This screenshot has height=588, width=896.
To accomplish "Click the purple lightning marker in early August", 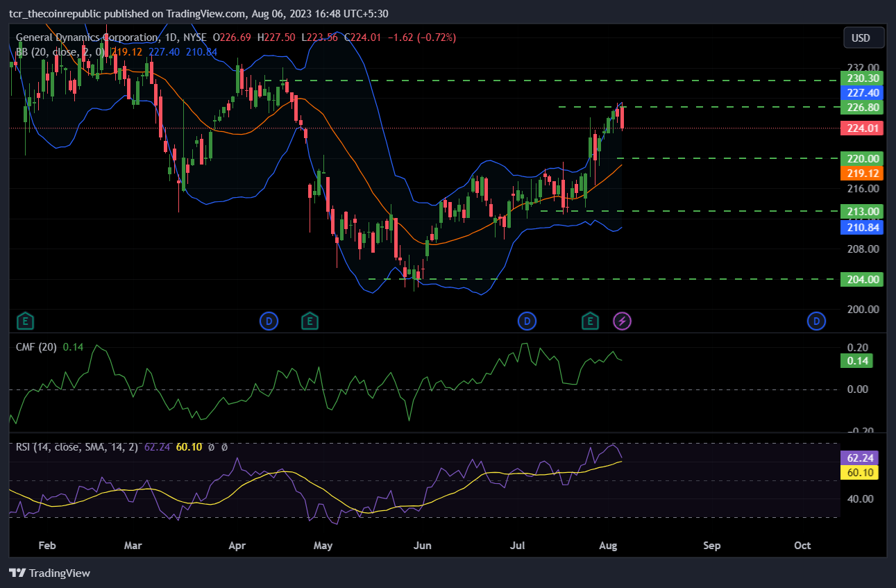I will [x=623, y=321].
